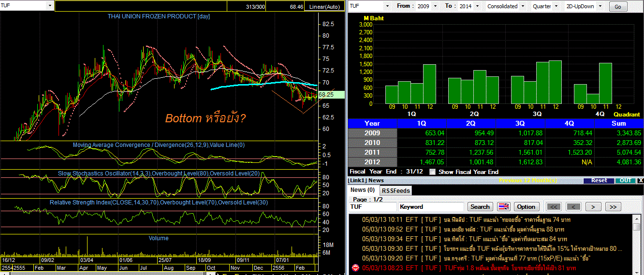Open the 2D-UpDown chart style dropdown

coord(600,6)
